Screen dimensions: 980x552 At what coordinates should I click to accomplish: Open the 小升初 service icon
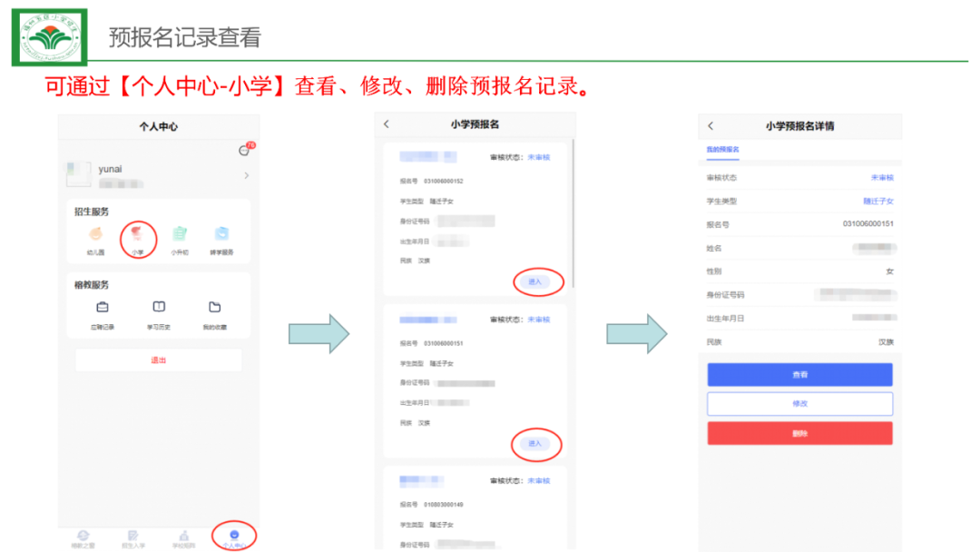(x=180, y=236)
